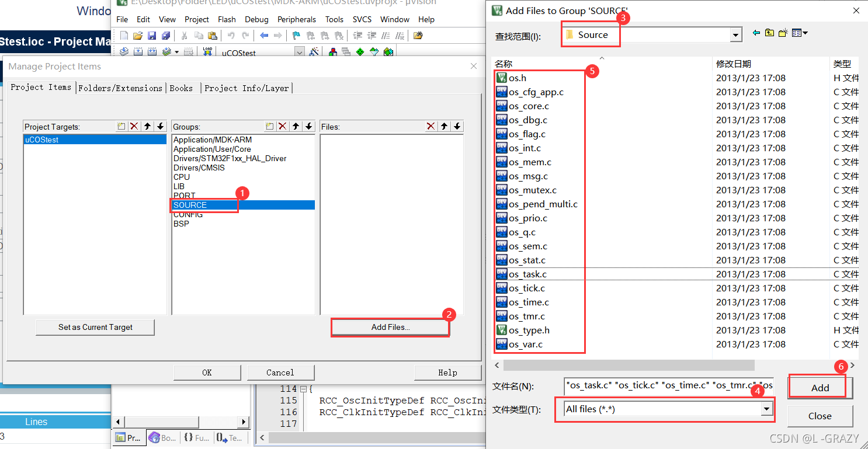Image resolution: width=868 pixels, height=449 pixels.
Task: Click the Options for Target magic wand icon
Action: click(314, 52)
